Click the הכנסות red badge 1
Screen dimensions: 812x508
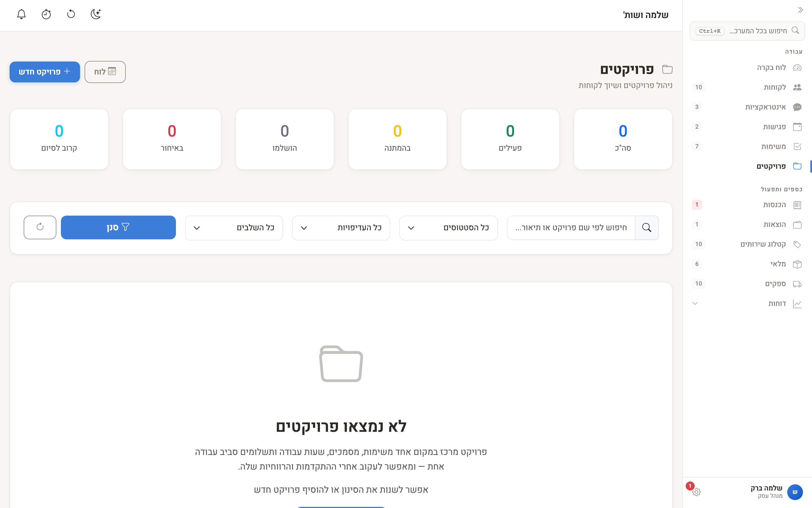pos(697,205)
